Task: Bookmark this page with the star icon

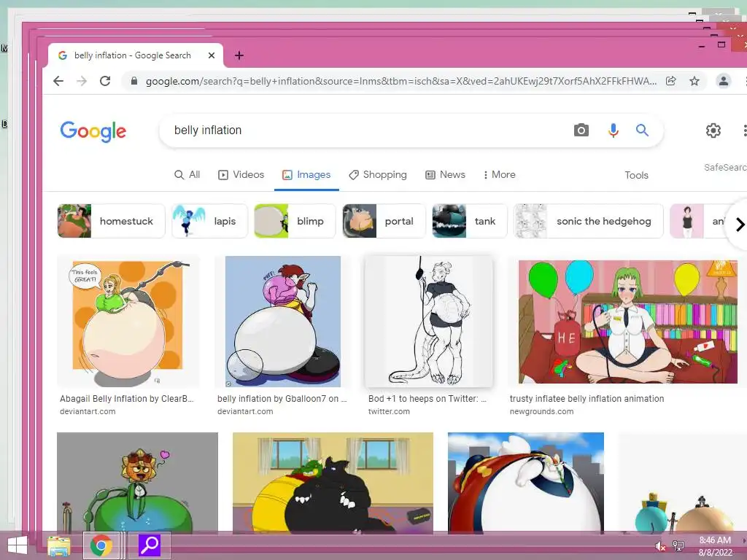Action: pos(694,81)
